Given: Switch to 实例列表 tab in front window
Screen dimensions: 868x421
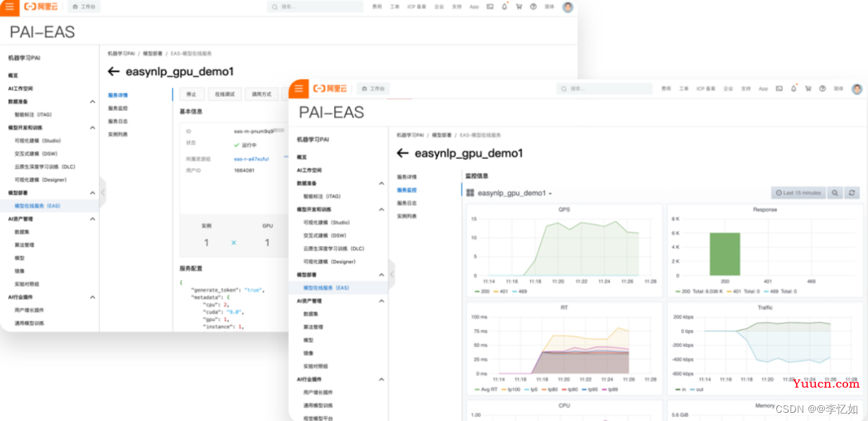Looking at the screenshot, I should click(407, 216).
